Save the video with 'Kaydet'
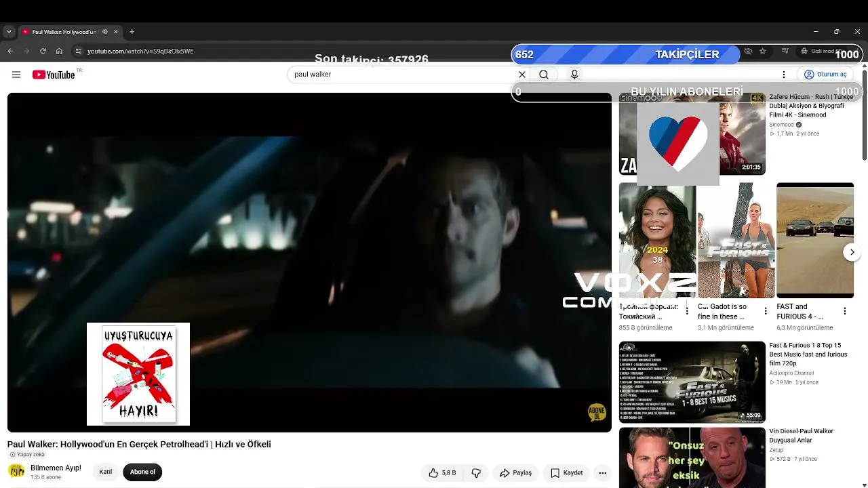 pyautogui.click(x=566, y=473)
